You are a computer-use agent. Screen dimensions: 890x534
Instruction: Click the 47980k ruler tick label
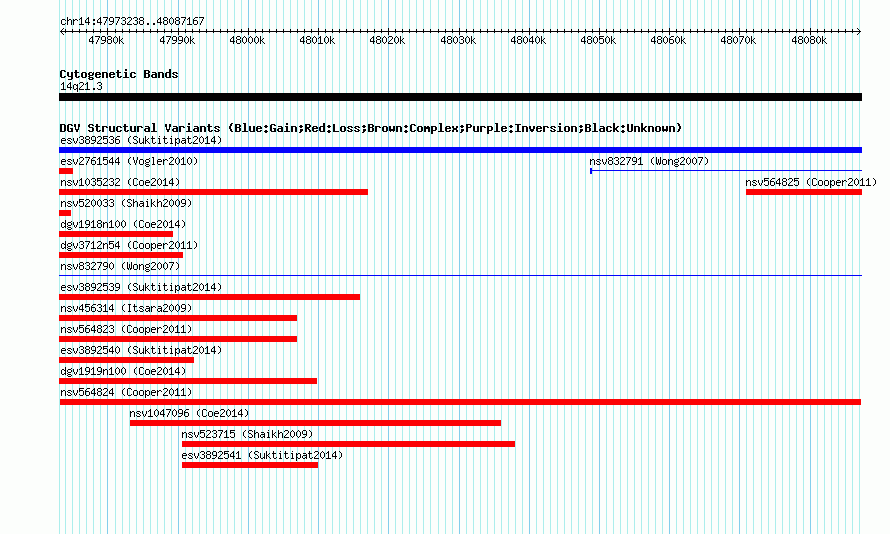click(106, 40)
